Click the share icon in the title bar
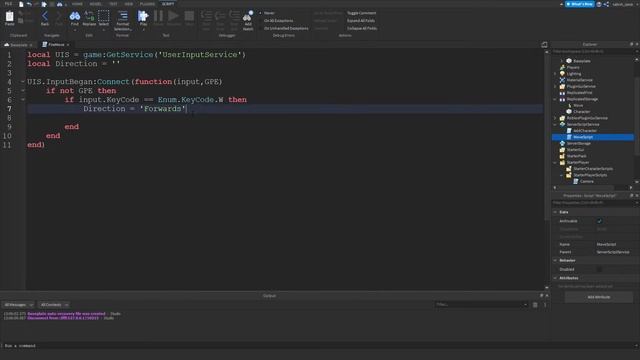This screenshot has height=360, width=640. [606, 4]
